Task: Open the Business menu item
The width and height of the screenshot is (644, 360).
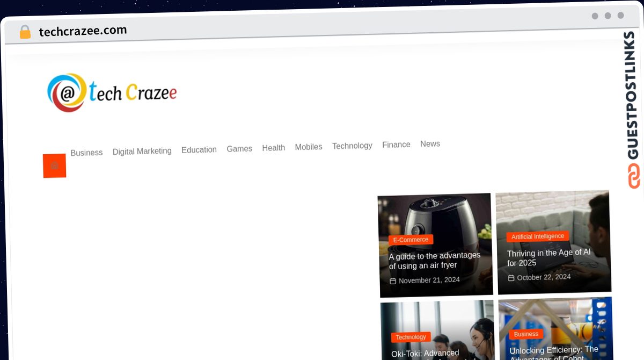Action: point(86,153)
